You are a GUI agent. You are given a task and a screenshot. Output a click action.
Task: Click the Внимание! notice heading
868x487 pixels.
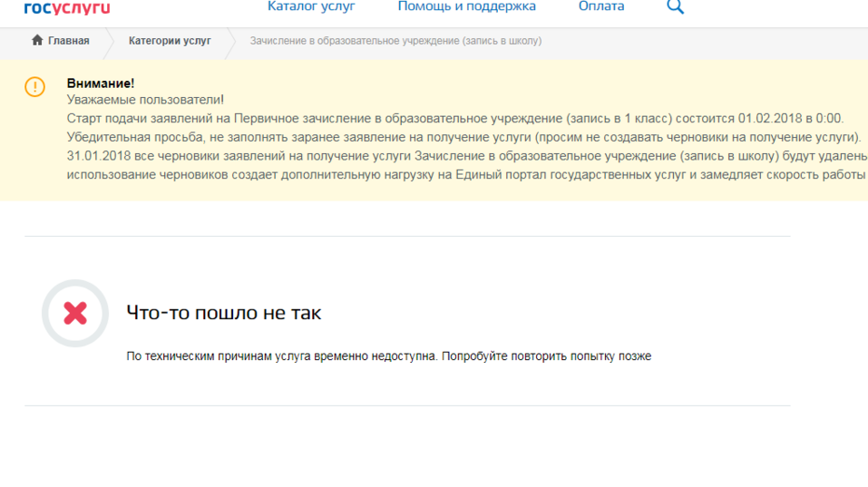101,83
